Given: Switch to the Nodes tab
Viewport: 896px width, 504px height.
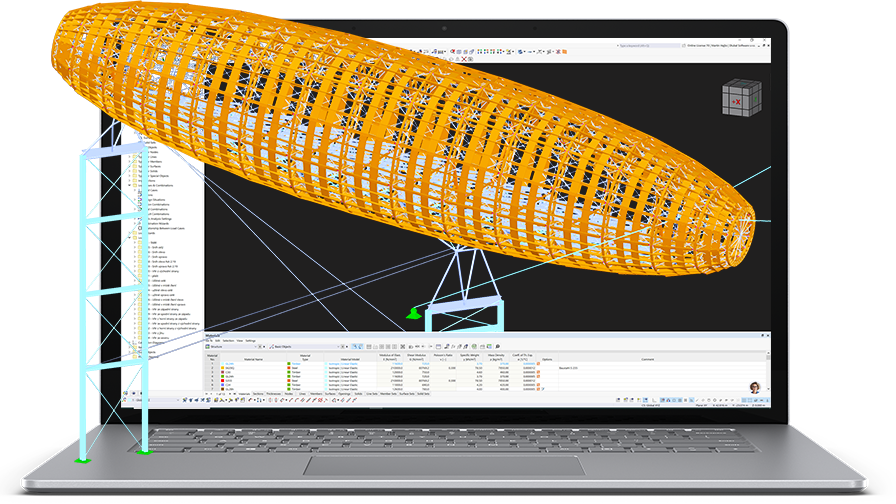Looking at the screenshot, I should pos(289,394).
